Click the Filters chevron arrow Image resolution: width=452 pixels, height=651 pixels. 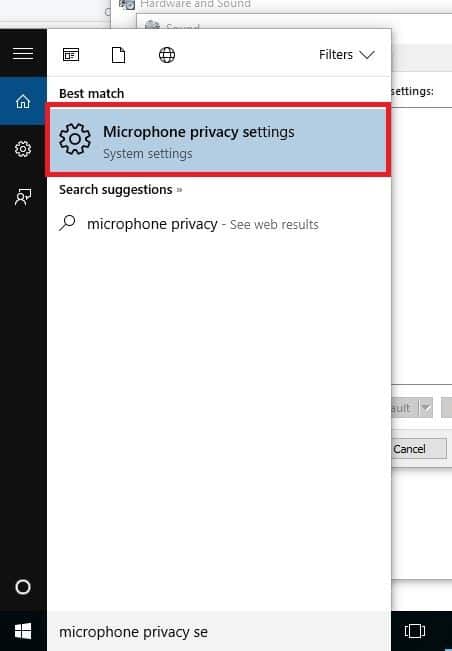(x=367, y=55)
